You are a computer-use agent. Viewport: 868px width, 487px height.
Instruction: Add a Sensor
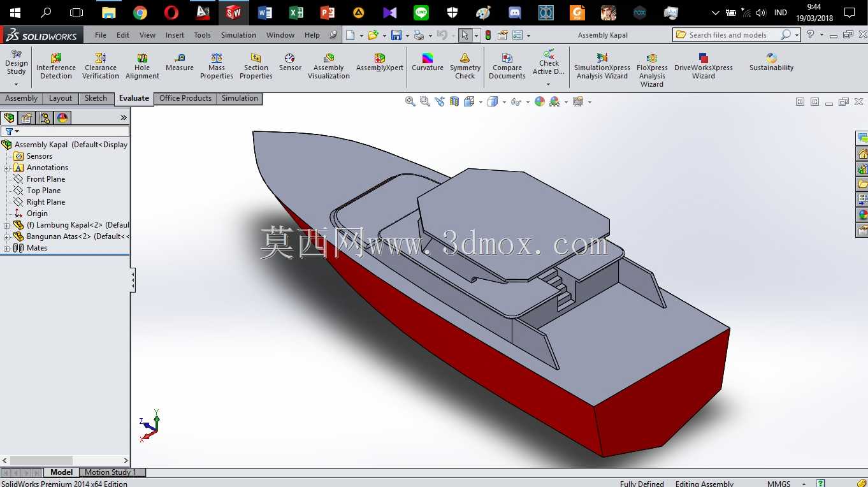(x=290, y=62)
